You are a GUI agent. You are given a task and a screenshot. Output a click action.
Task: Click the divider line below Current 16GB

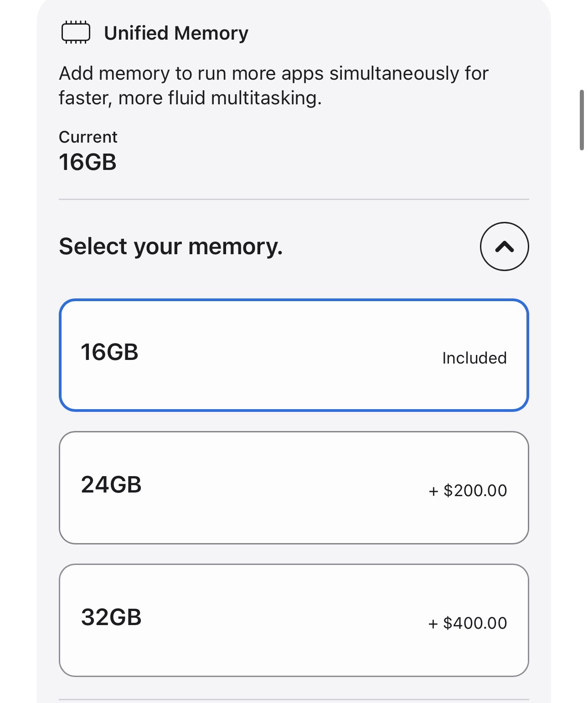tap(294, 199)
